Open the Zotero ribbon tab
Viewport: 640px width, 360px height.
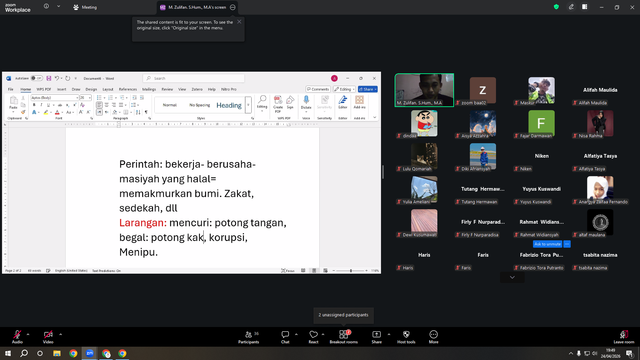[x=197, y=89]
